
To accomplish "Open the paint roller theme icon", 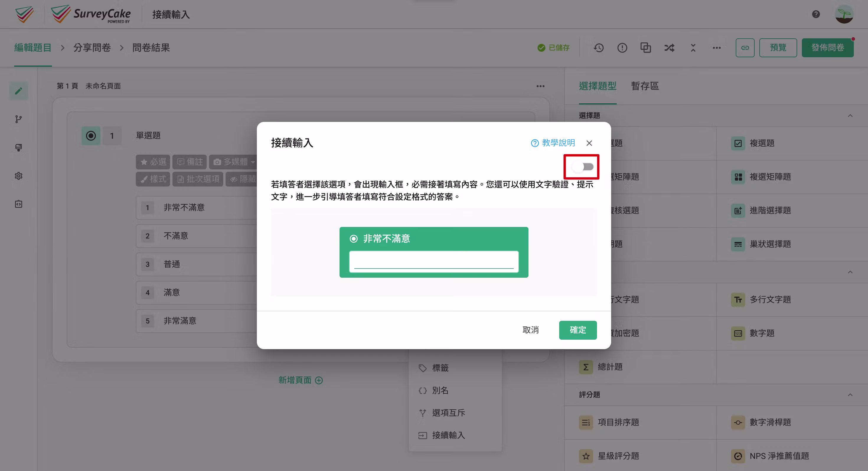I will 19,147.
